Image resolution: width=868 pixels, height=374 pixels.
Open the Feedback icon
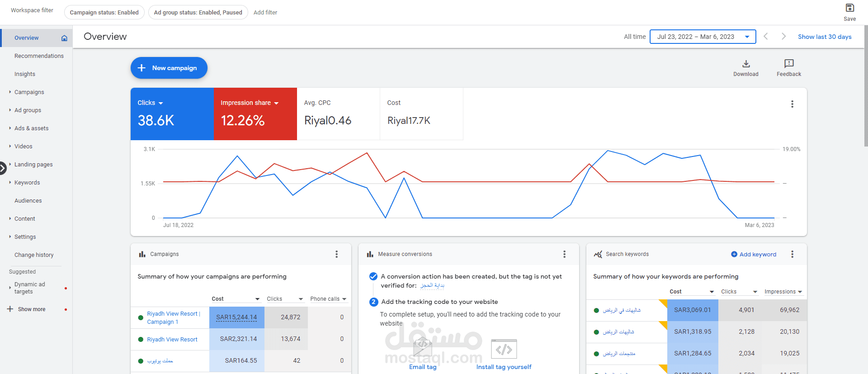click(x=789, y=64)
